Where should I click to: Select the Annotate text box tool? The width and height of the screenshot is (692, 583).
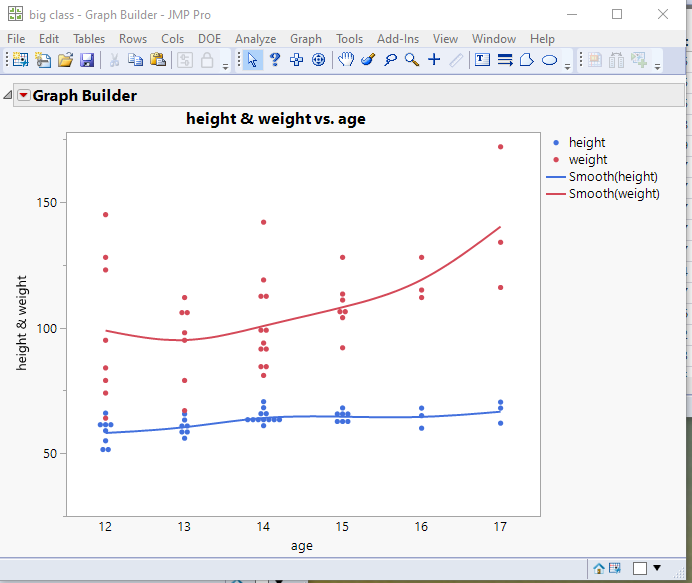(482, 59)
